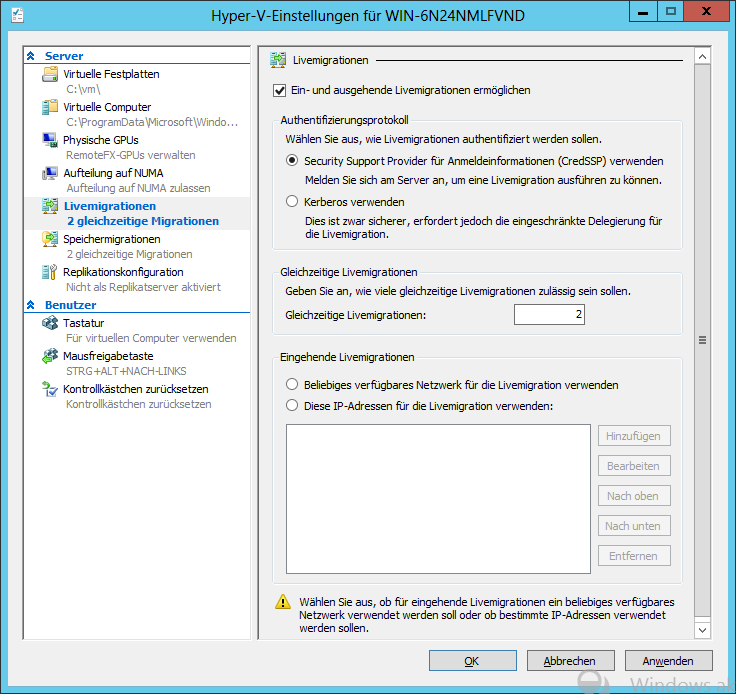This screenshot has width=736, height=694.
Task: Choose Beliebiges verfügbares Netzwerk radio option
Action: point(292,384)
